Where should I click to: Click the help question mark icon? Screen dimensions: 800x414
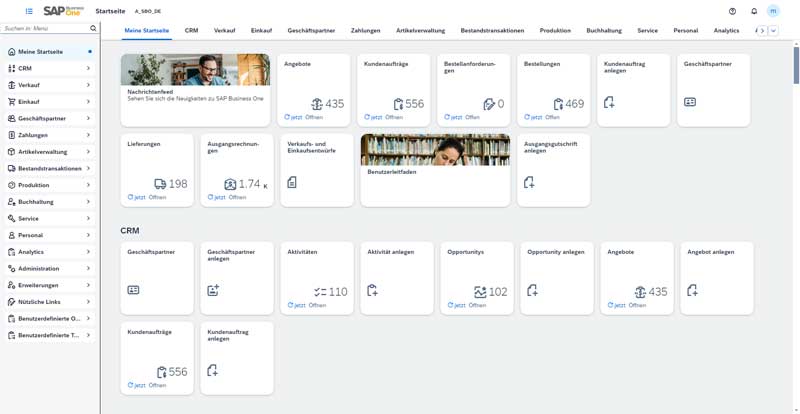pyautogui.click(x=732, y=11)
